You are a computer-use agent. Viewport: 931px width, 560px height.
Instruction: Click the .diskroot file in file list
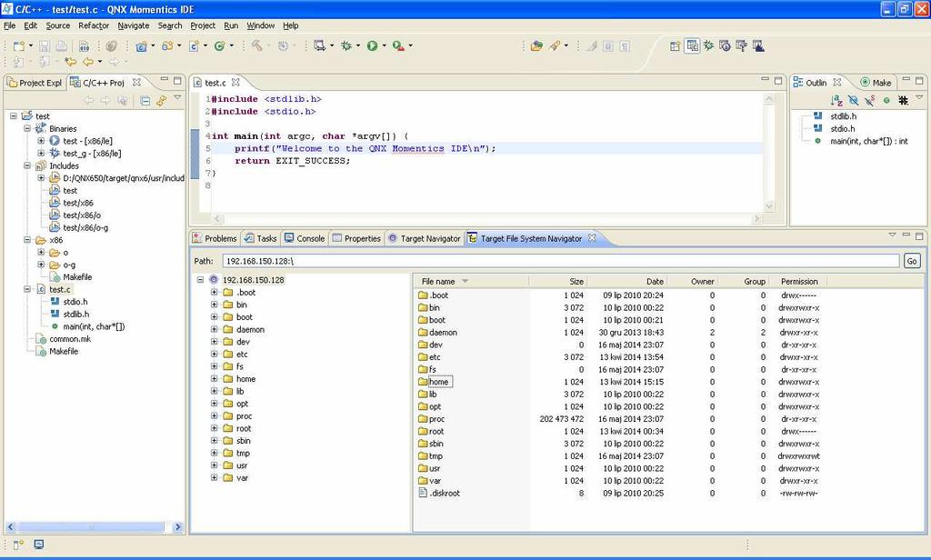coord(445,493)
